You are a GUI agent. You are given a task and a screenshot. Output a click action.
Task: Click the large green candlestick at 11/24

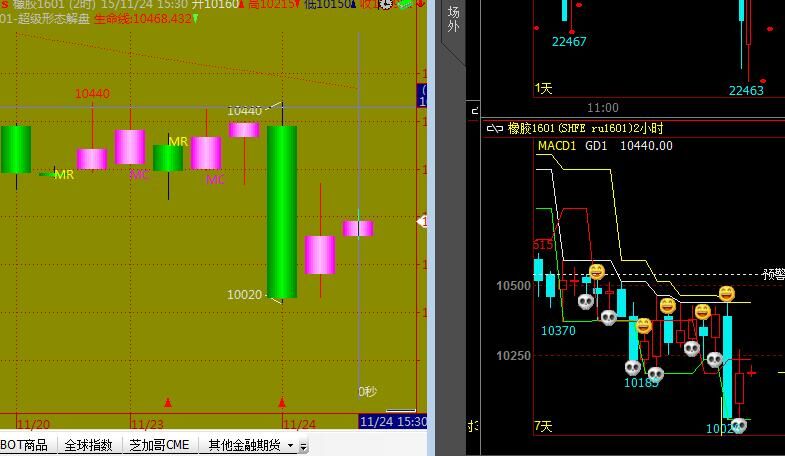tap(281, 211)
